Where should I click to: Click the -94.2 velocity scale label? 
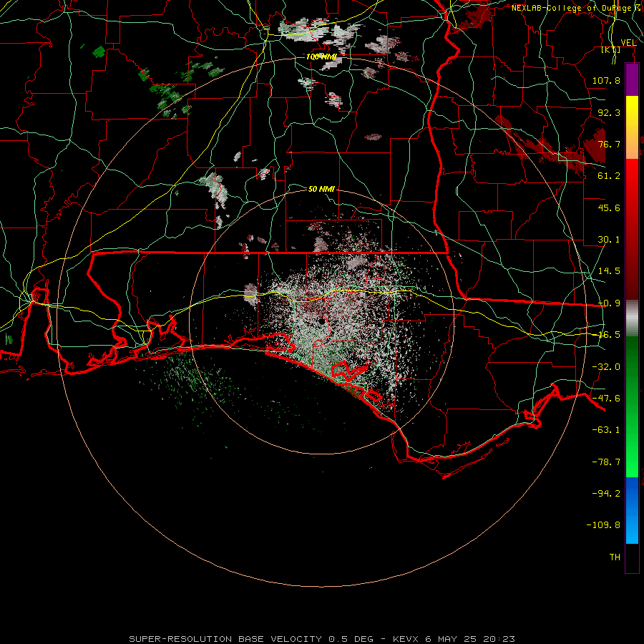point(606,493)
